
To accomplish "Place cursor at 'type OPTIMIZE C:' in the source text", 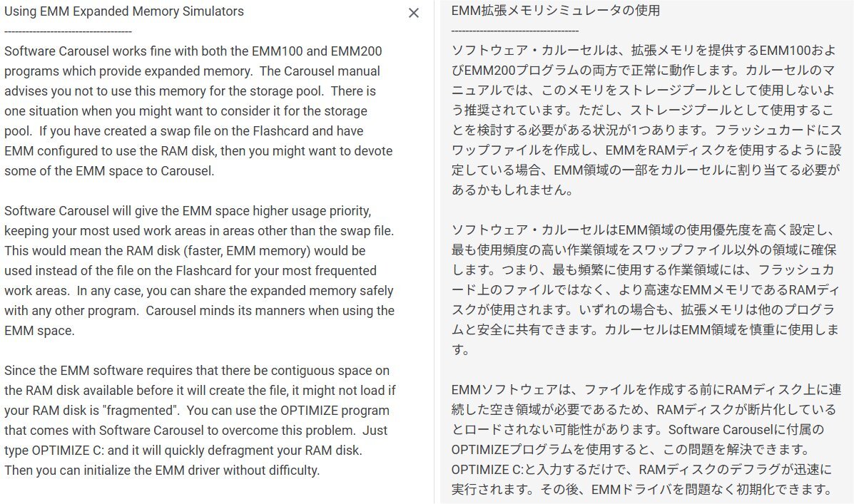I will coord(54,451).
